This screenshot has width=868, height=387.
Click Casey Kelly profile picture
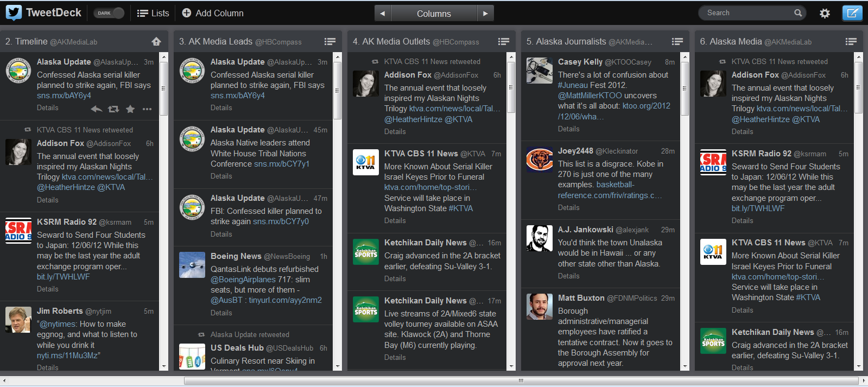(540, 70)
